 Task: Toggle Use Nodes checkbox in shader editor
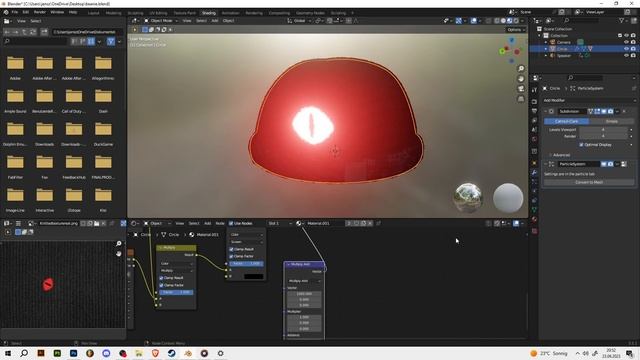(231, 223)
